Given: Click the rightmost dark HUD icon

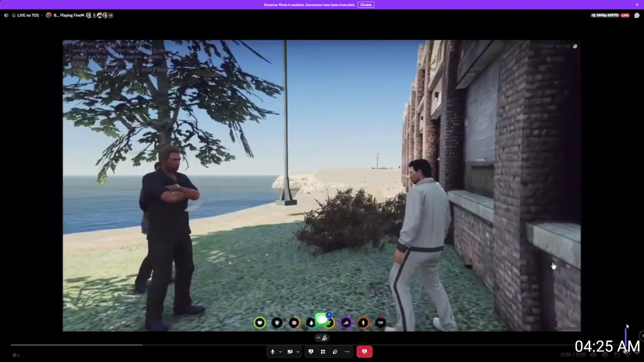Looking at the screenshot, I should click(380, 323).
